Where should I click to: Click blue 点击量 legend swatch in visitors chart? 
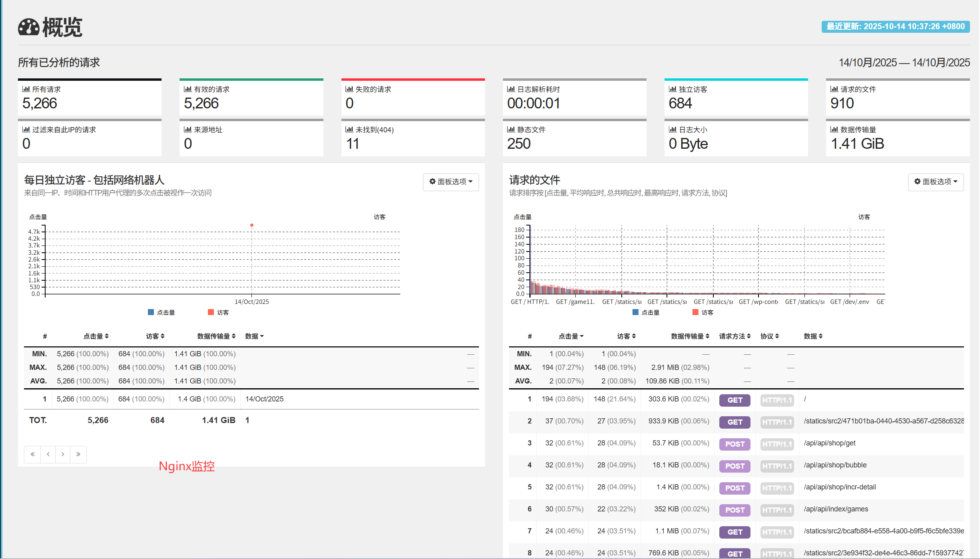[x=151, y=312]
